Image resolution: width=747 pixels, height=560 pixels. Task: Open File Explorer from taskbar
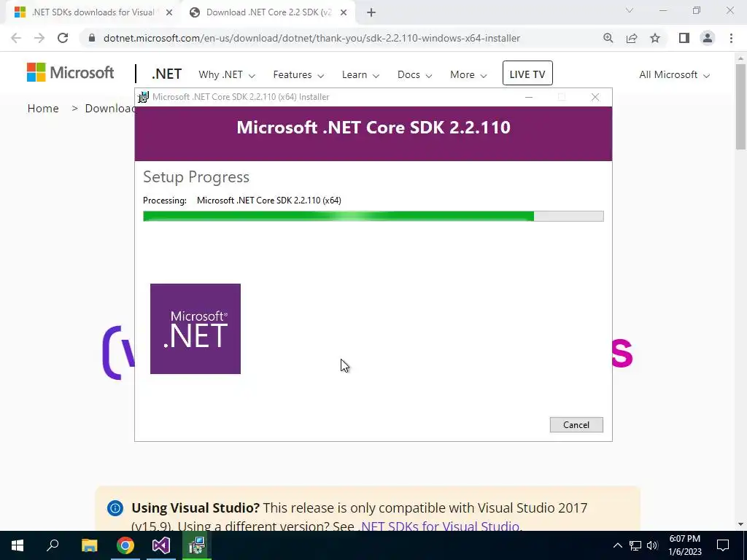89,545
